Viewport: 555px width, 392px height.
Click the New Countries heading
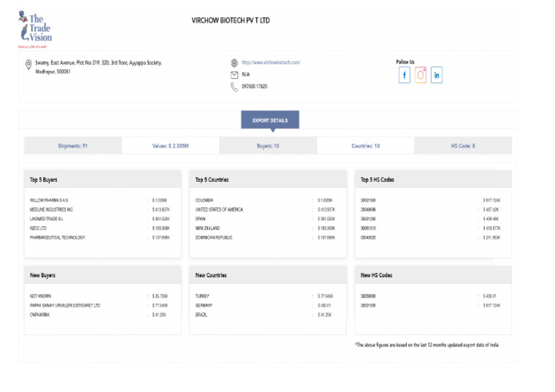click(211, 275)
